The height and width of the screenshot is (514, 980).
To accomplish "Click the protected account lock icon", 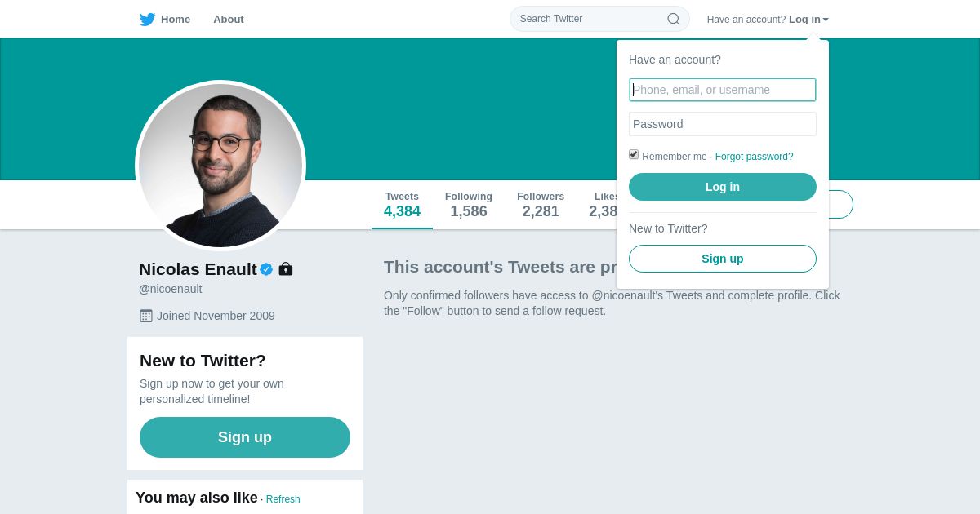I will 286,268.
